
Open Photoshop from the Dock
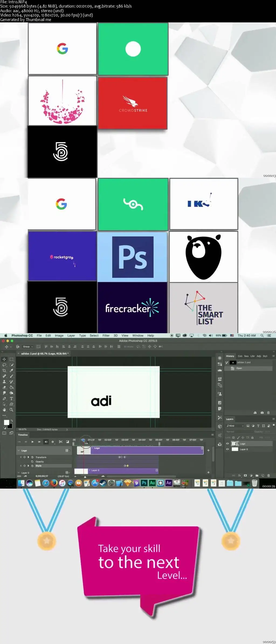144,483
